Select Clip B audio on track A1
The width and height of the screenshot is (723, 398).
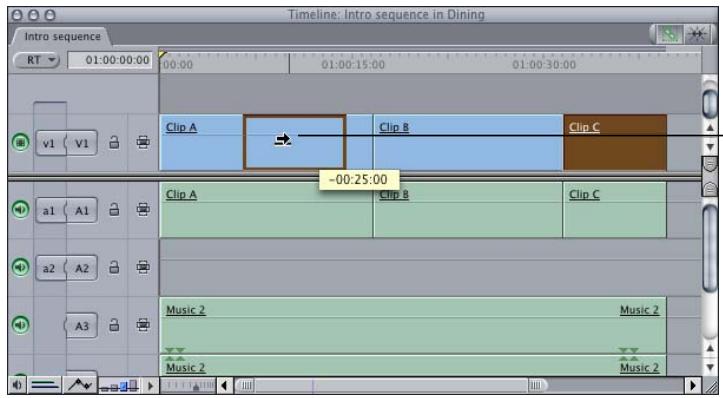click(x=468, y=210)
